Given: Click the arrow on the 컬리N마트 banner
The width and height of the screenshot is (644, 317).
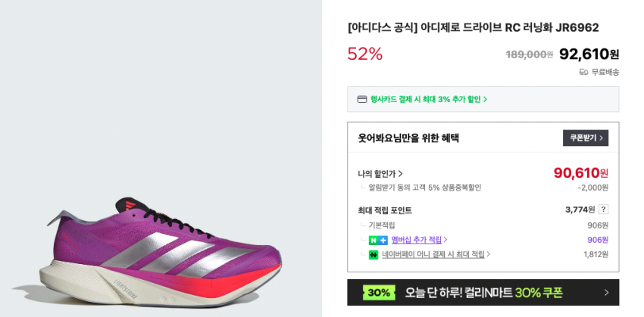Looking at the screenshot, I should tap(606, 293).
